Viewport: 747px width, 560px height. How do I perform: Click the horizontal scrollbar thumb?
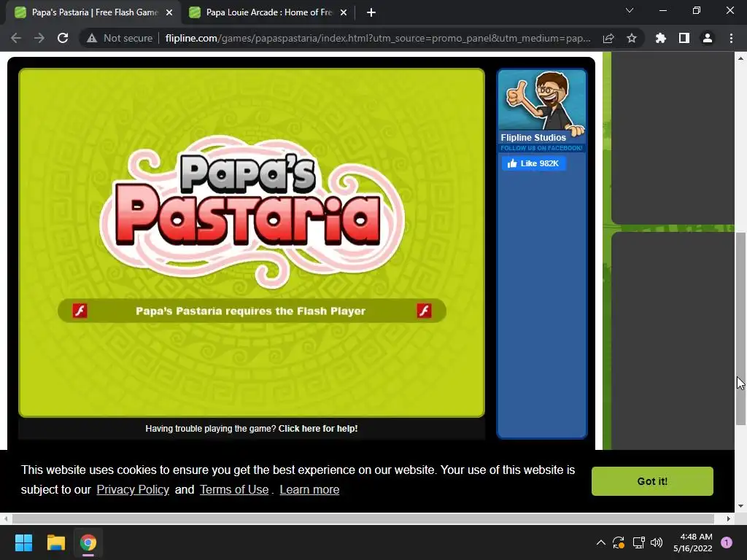(363, 518)
